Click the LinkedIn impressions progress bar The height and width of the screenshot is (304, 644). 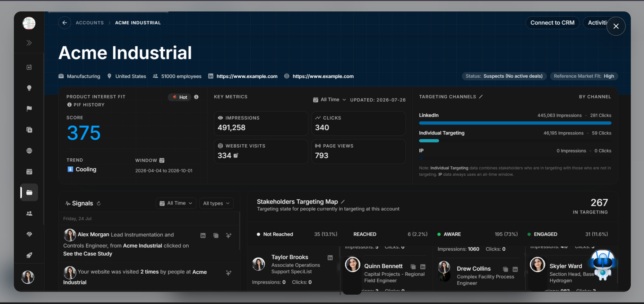pyautogui.click(x=515, y=123)
